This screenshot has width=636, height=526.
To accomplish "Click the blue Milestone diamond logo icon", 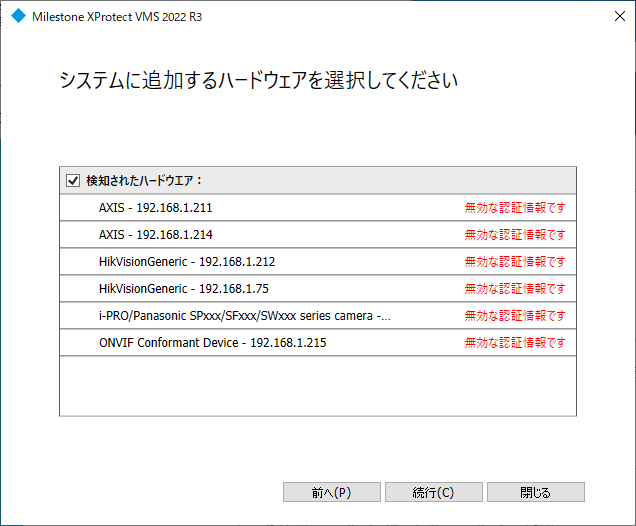I will pyautogui.click(x=18, y=16).
